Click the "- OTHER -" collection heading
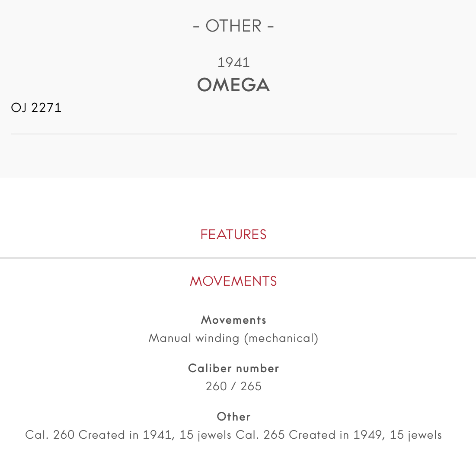 (x=233, y=26)
